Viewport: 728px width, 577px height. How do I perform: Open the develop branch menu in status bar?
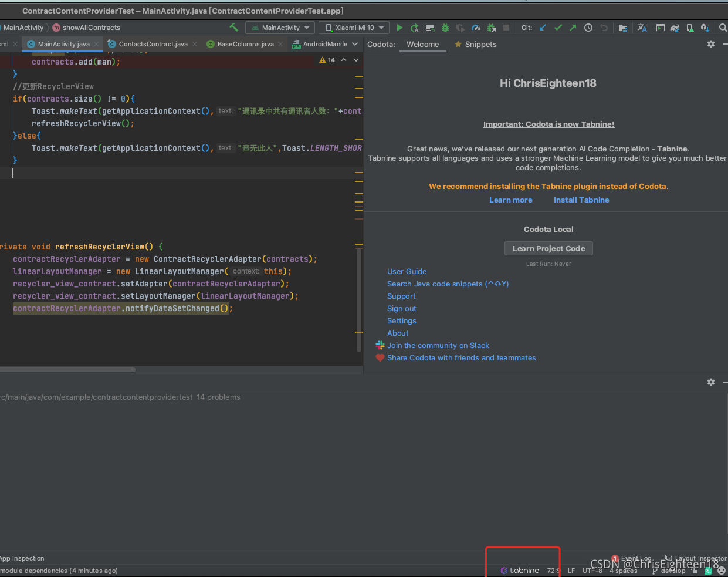pyautogui.click(x=672, y=570)
